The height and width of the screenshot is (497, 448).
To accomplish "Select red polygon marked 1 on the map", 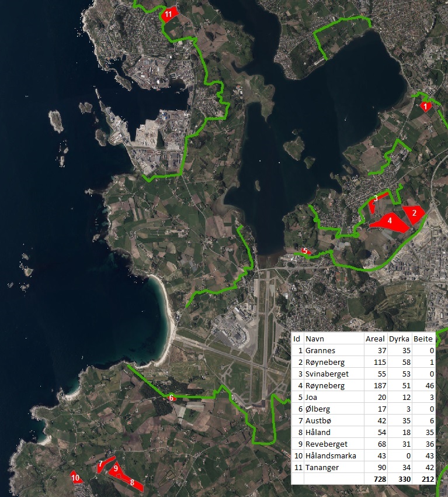I will tap(425, 106).
